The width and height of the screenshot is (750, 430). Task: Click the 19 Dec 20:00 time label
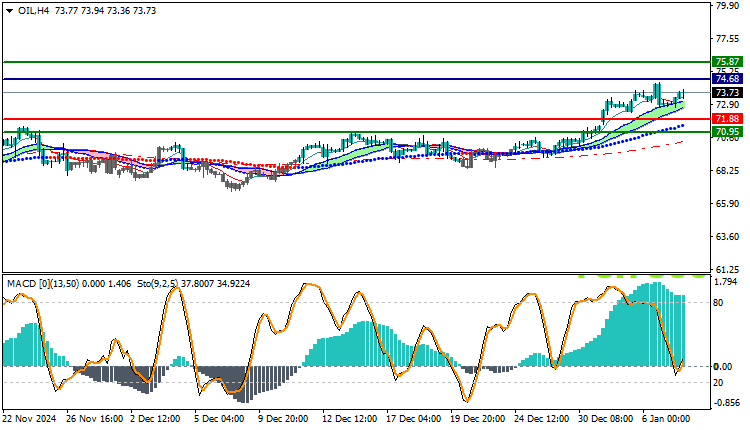point(477,419)
